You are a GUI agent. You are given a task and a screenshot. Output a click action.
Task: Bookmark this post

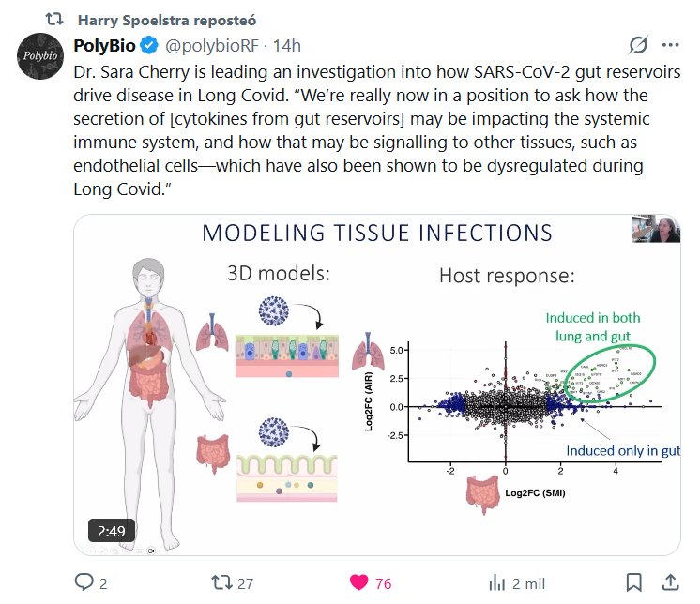click(x=634, y=582)
